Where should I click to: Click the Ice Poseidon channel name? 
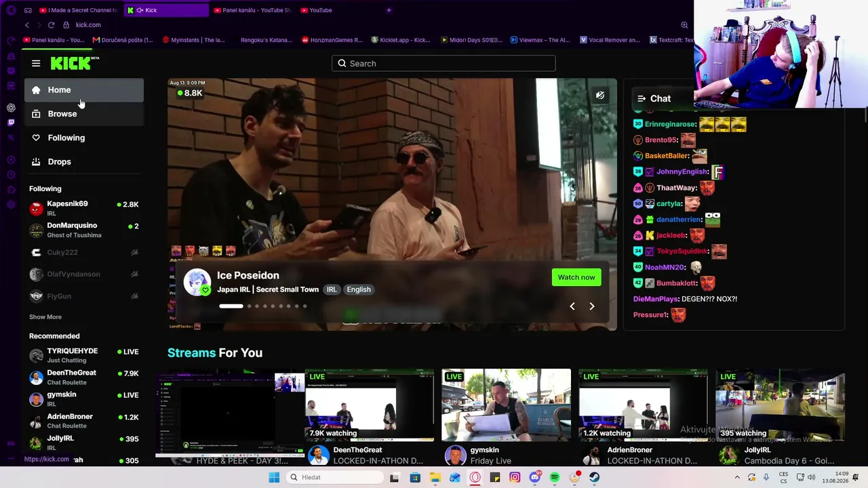click(248, 275)
